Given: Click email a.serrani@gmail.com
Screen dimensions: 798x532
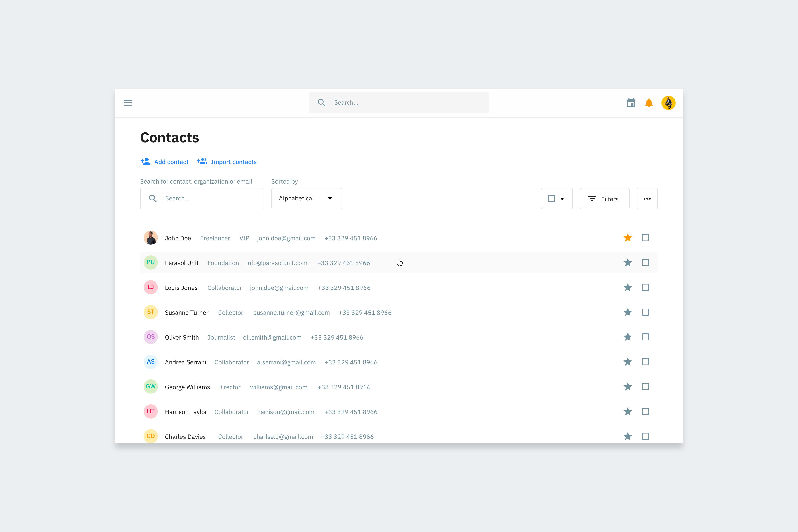Looking at the screenshot, I should [286, 362].
